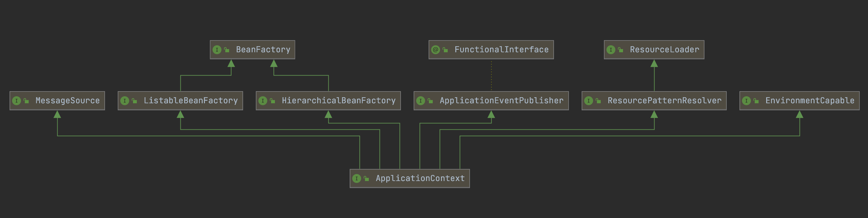Select the BeanFactory node label
This screenshot has width=868, height=218.
(x=263, y=50)
